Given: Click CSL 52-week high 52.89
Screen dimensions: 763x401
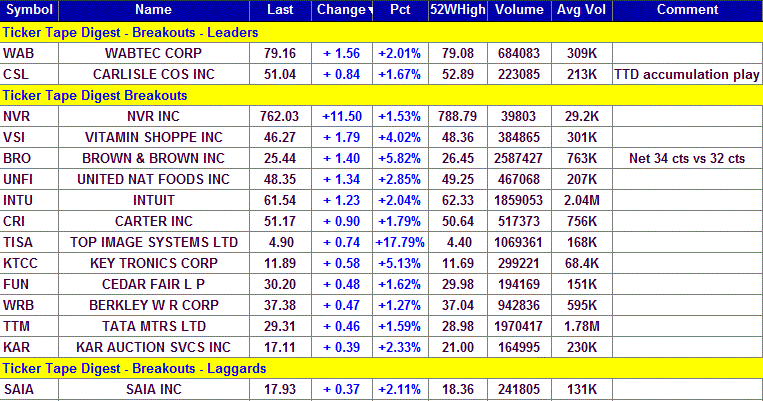Looking at the screenshot, I should point(458,74).
